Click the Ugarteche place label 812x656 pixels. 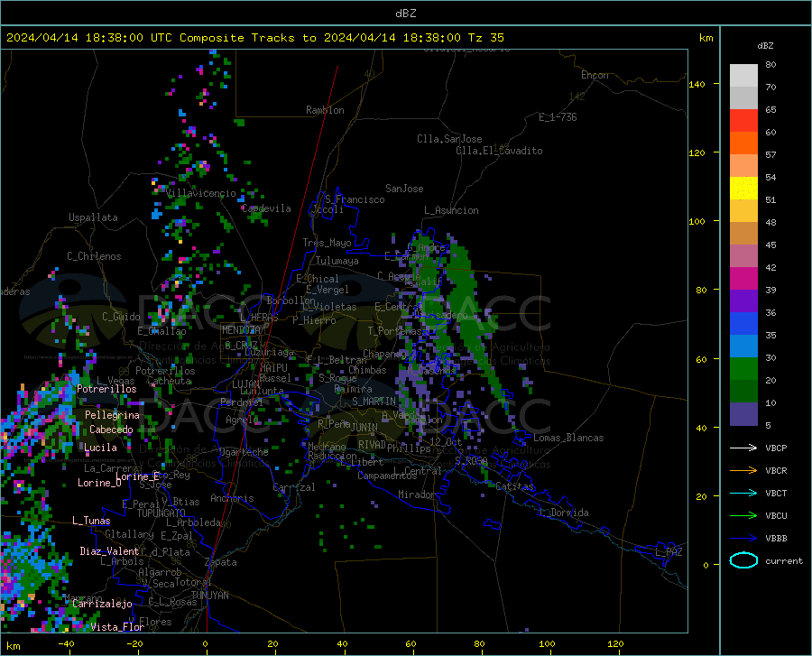click(x=244, y=452)
